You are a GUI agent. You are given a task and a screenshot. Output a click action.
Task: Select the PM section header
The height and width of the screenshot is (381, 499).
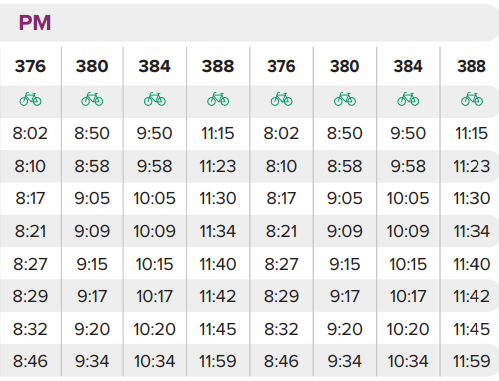pos(35,23)
